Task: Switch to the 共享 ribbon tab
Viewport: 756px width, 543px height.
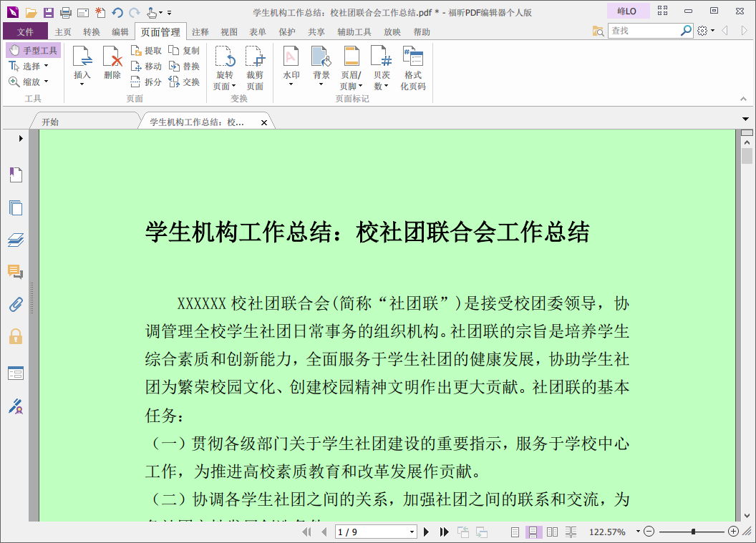Action: click(x=316, y=31)
